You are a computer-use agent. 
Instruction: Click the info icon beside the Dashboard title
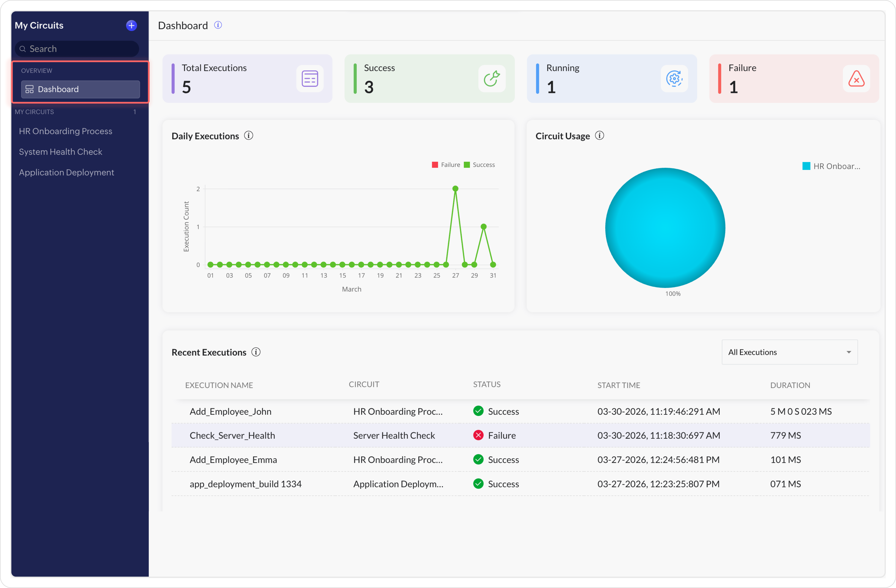tap(218, 25)
